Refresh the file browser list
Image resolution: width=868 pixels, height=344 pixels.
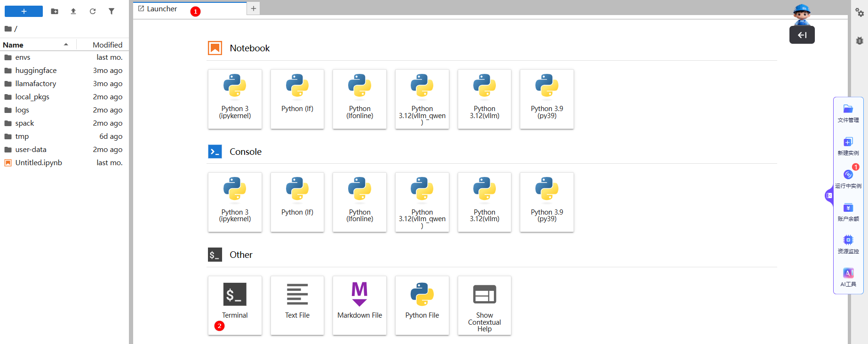click(x=93, y=11)
